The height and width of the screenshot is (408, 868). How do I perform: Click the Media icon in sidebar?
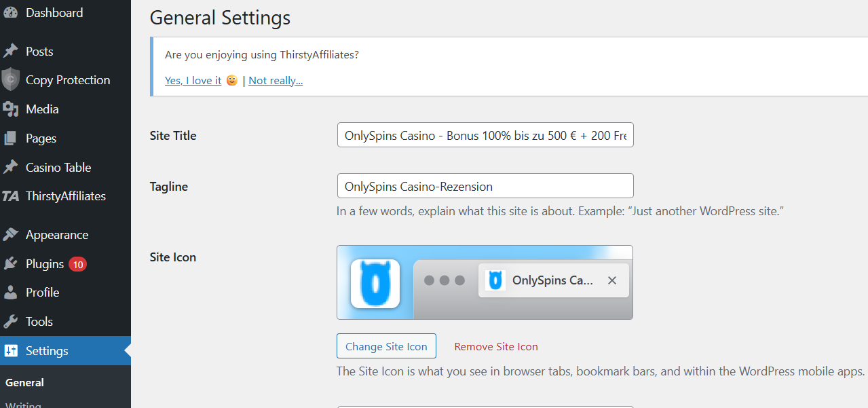(10, 109)
